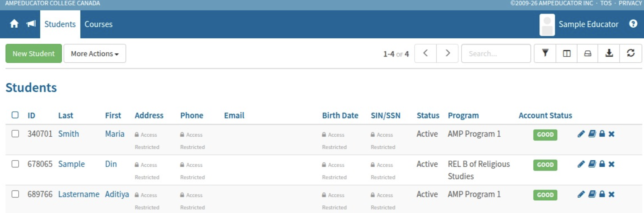The height and width of the screenshot is (213, 644).
Task: Sort by the Last column header
Action: [66, 115]
